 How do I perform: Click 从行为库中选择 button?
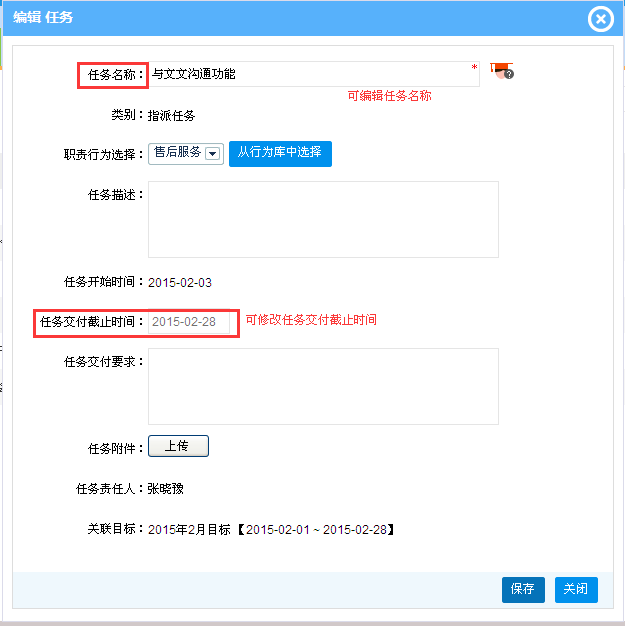280,154
